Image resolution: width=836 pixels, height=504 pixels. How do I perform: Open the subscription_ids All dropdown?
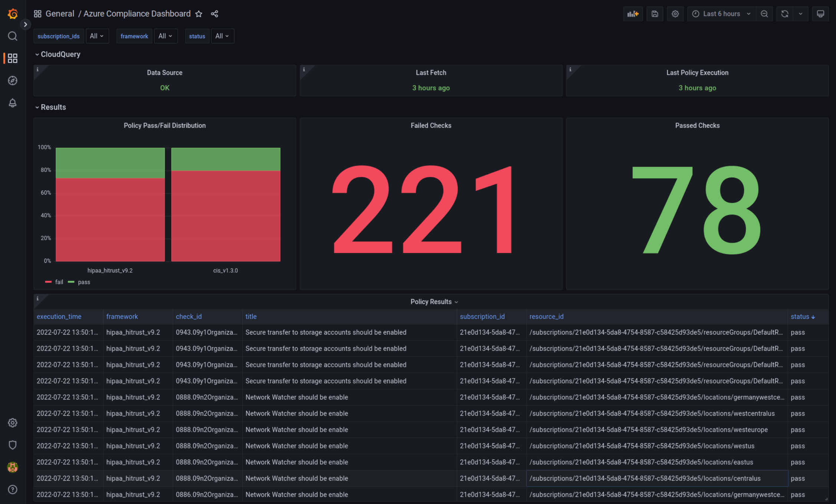point(97,36)
